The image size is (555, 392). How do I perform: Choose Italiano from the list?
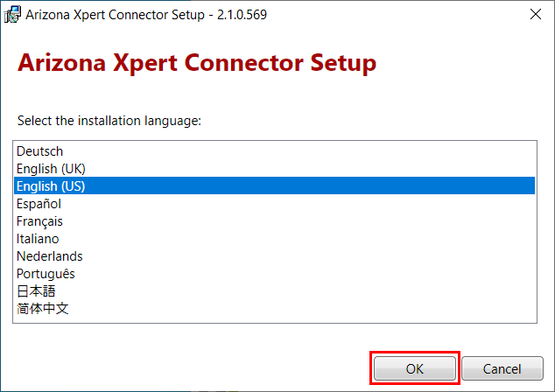click(x=274, y=239)
